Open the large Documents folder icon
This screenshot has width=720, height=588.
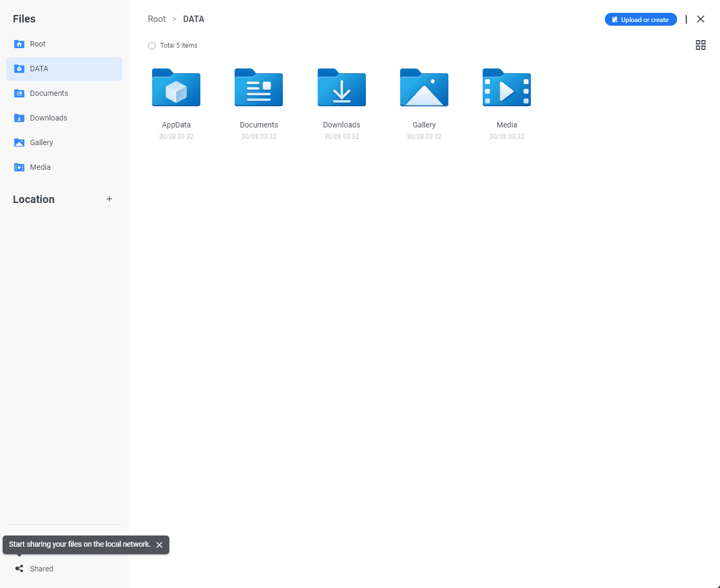tap(259, 87)
